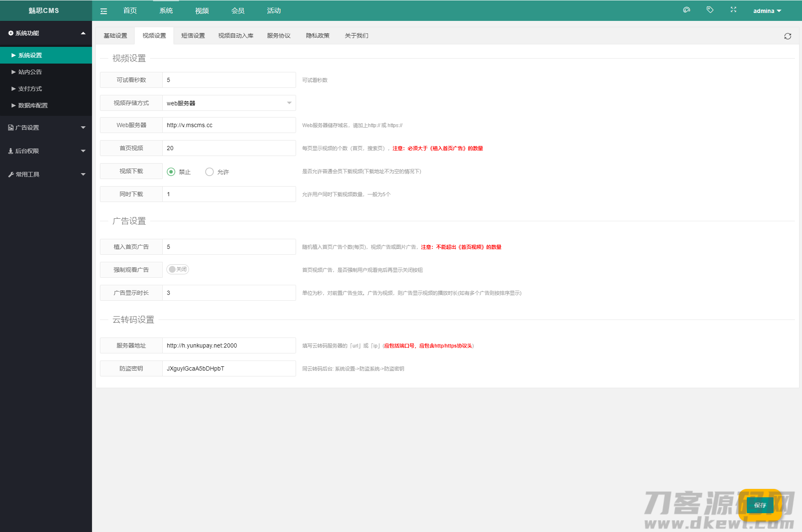Expand the 后台权限 sidebar section
This screenshot has height=532, width=802.
tap(46, 151)
